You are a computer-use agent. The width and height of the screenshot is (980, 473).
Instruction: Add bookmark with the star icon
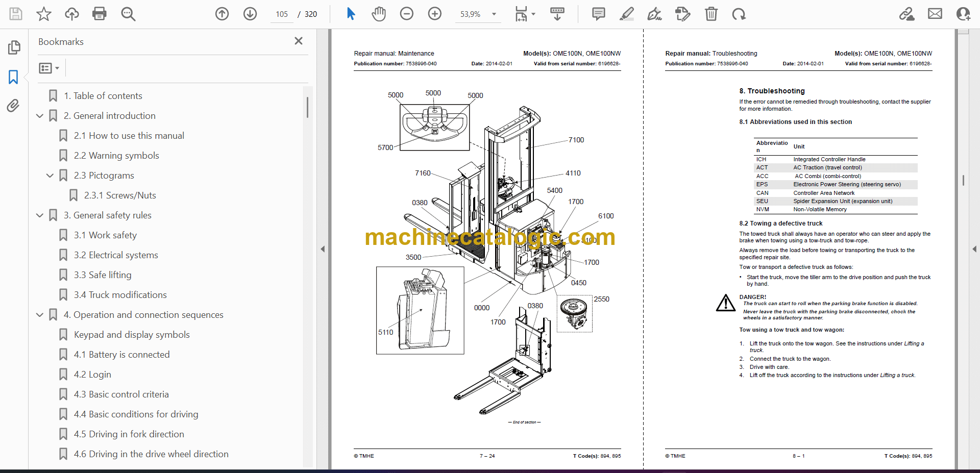click(x=44, y=14)
